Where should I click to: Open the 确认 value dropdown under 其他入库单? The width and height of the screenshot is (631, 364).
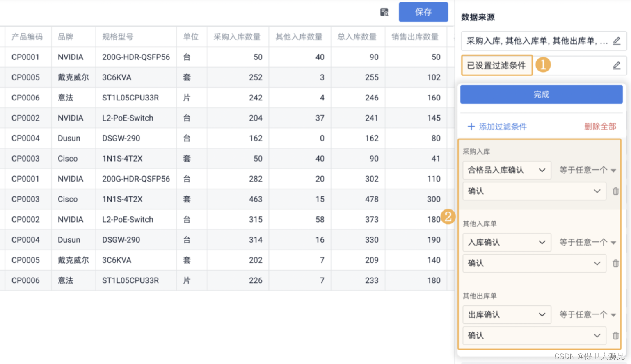point(534,263)
